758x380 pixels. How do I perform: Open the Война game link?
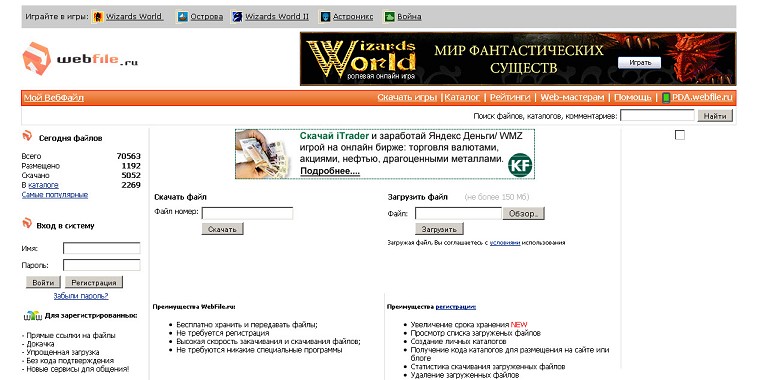click(409, 16)
